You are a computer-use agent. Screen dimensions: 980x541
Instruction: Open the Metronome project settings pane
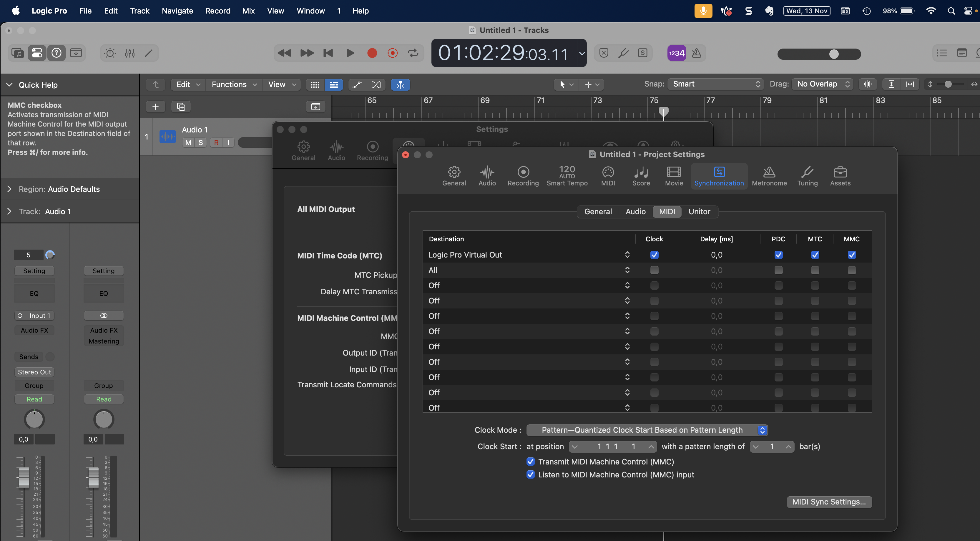coord(769,176)
